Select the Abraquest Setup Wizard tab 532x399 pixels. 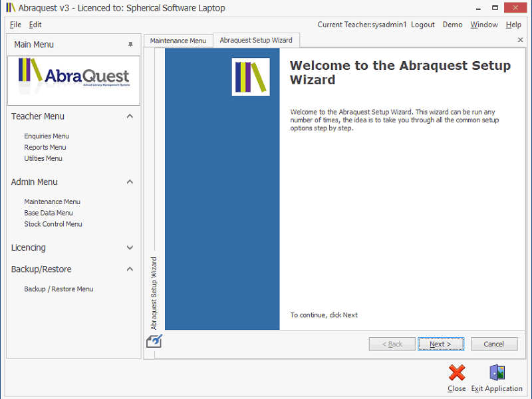256,40
